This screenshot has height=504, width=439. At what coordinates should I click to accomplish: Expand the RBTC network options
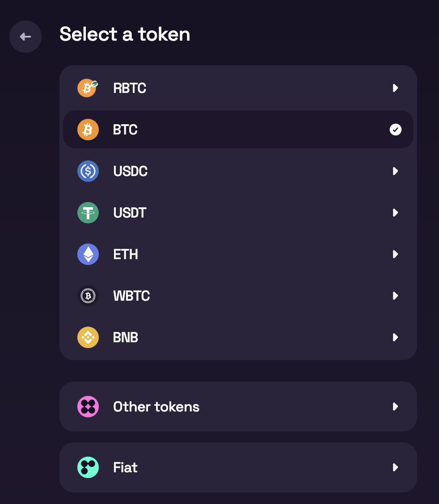point(395,88)
